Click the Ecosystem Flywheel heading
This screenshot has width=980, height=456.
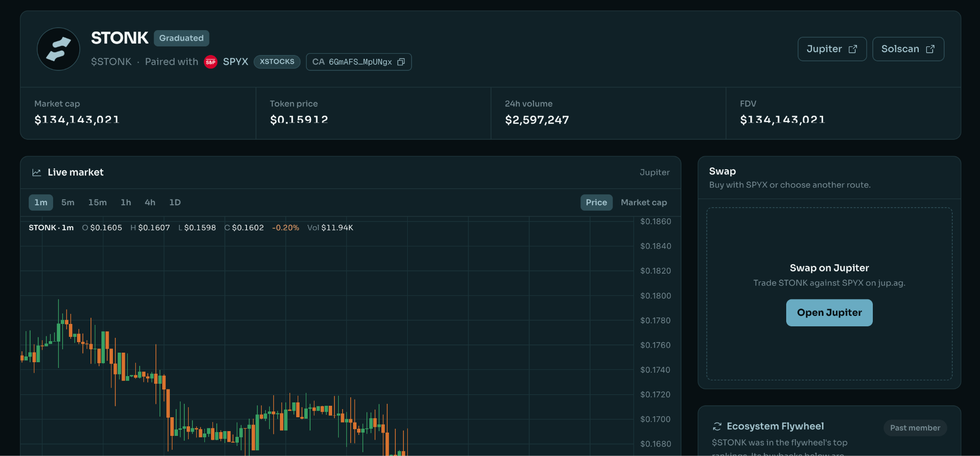click(x=775, y=426)
